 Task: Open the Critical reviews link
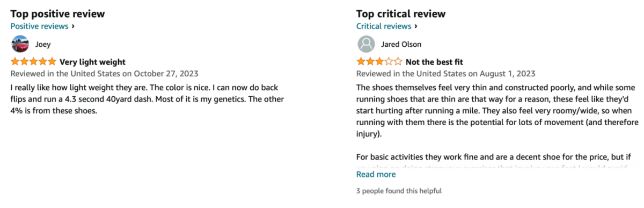pos(384,26)
